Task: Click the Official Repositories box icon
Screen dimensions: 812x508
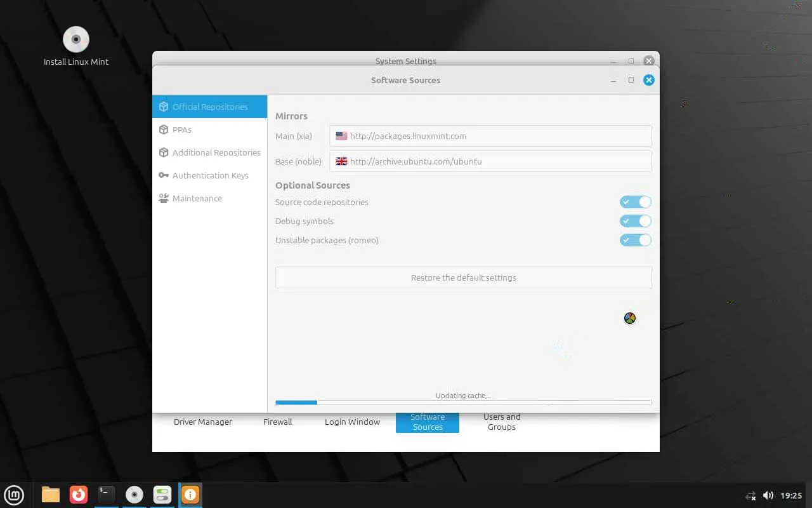Action: point(164,107)
